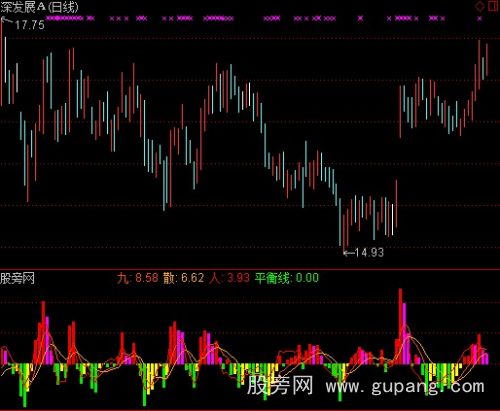Select the 人: 3.93 indicator value
This screenshot has height=411, width=500.
pos(229,278)
